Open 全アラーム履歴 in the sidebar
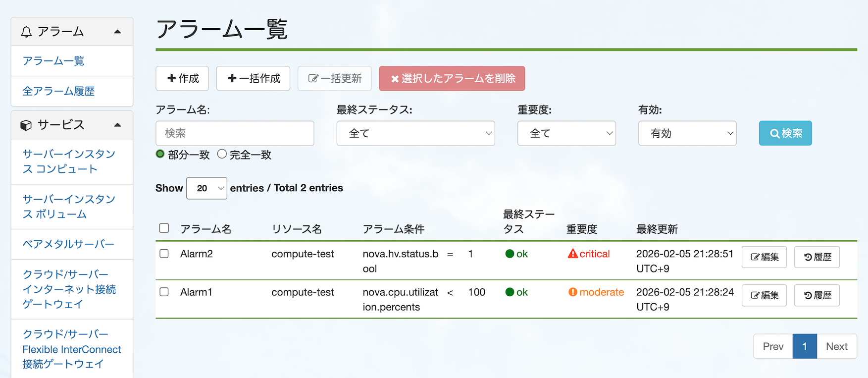The height and width of the screenshot is (378, 868). 58,91
